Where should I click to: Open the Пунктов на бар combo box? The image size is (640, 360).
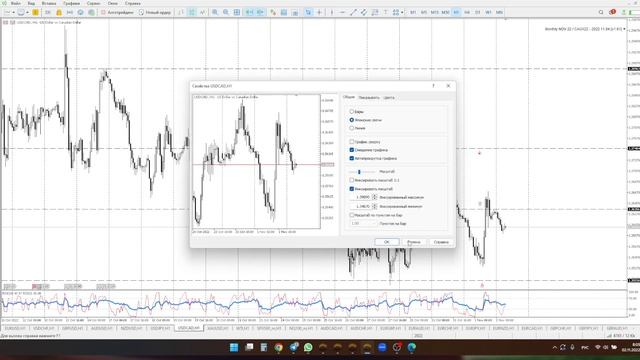[363, 223]
